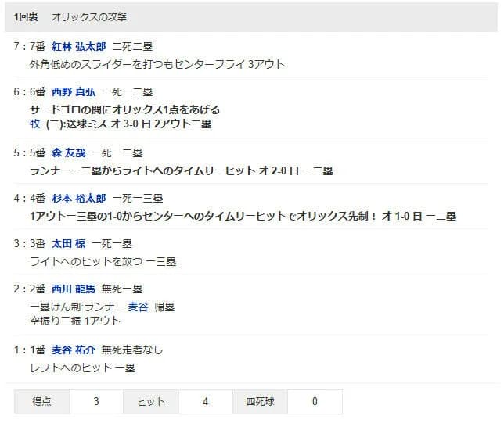Click the サードゴロ scoring play text
Viewport: 504px width, 427px height.
tap(124, 110)
